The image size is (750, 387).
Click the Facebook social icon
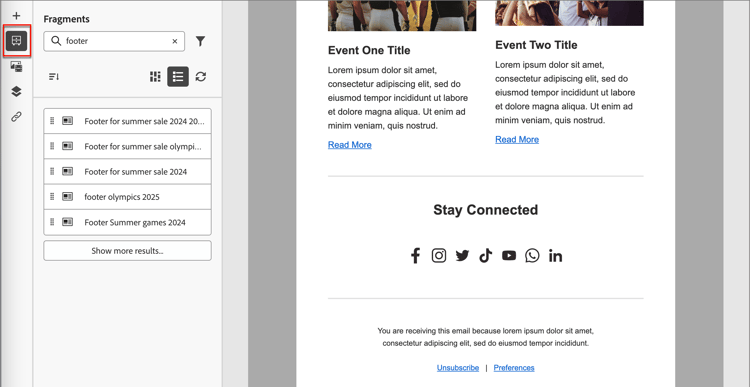[x=415, y=256]
